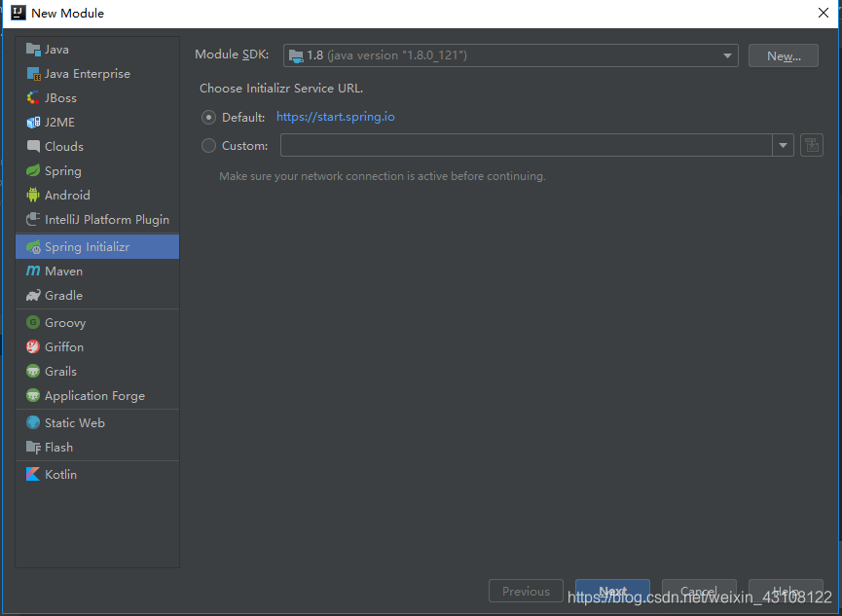Image resolution: width=842 pixels, height=616 pixels.
Task: Pick the Griffon red icon
Action: (33, 347)
